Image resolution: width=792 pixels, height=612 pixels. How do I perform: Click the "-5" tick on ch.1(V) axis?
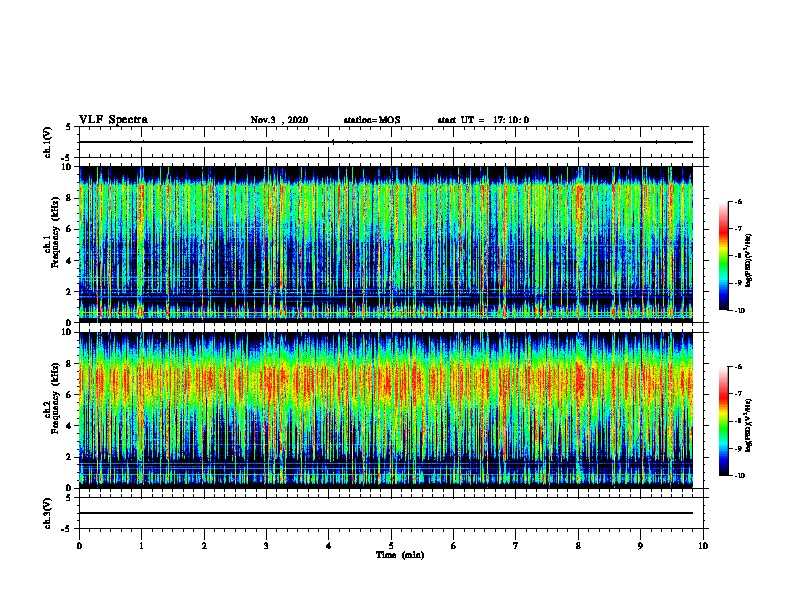click(67, 158)
